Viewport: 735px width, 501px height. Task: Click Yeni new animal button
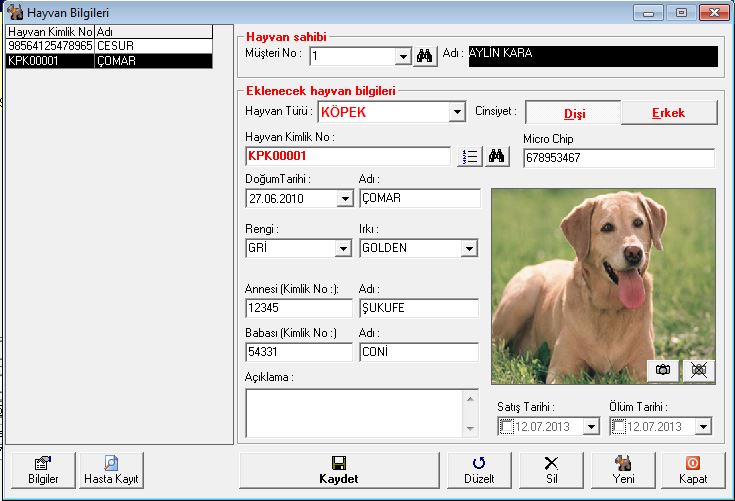(623, 471)
